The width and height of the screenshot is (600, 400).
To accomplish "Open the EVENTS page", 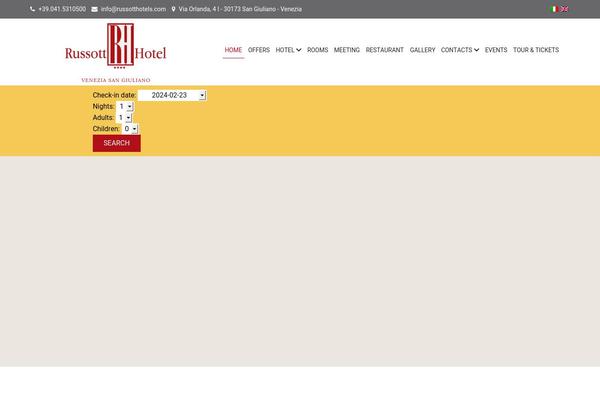I will tap(496, 50).
